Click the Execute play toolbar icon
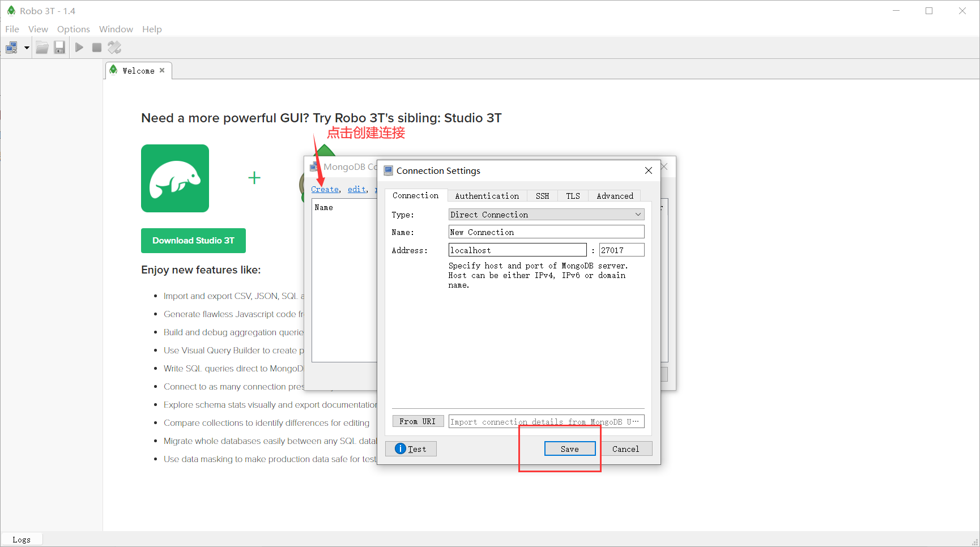 (79, 48)
